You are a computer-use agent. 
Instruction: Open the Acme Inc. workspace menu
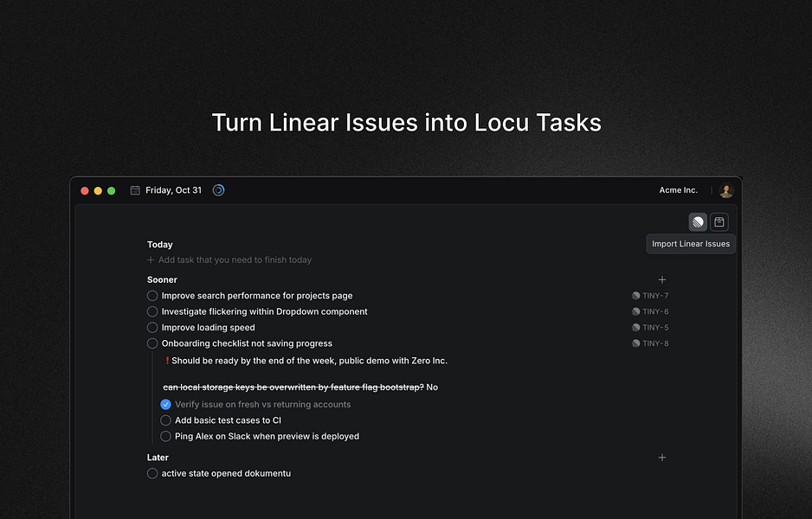678,190
